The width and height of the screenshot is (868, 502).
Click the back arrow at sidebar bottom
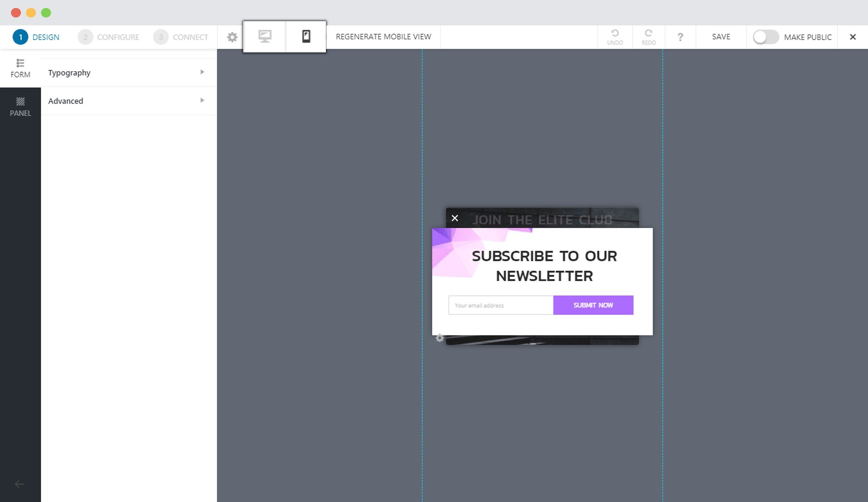click(19, 484)
